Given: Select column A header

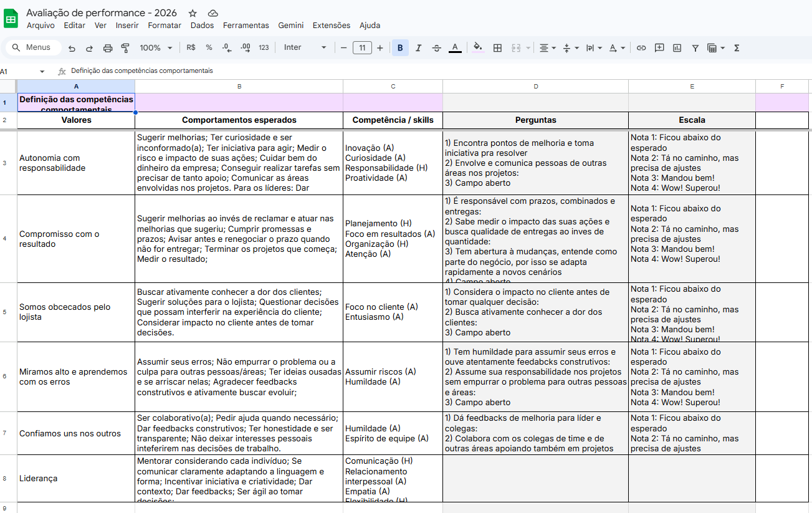Looking at the screenshot, I should (x=76, y=87).
